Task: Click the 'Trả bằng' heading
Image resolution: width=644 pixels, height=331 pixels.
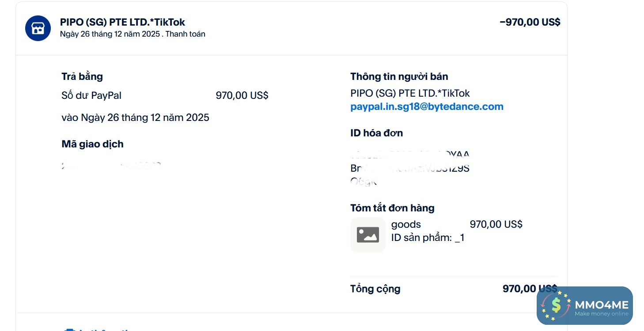Action: 82,76
